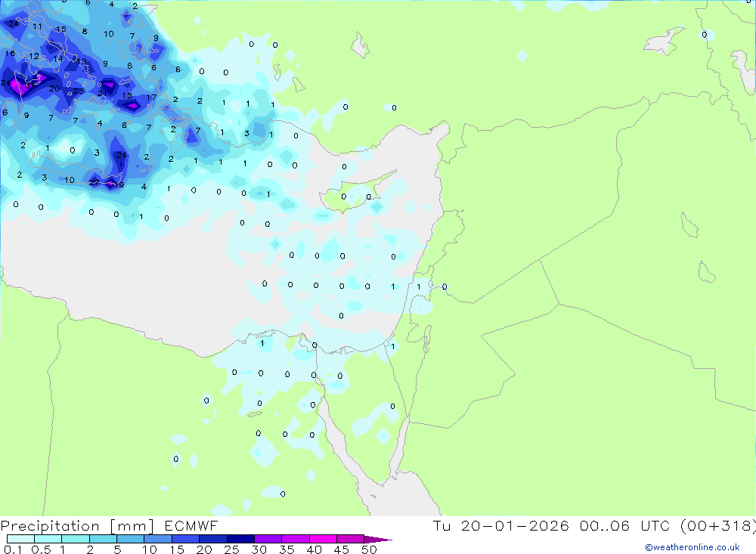This screenshot has height=554, width=756.
Task: Pick the legend swatch between 45 and 50
Action: coord(351,539)
